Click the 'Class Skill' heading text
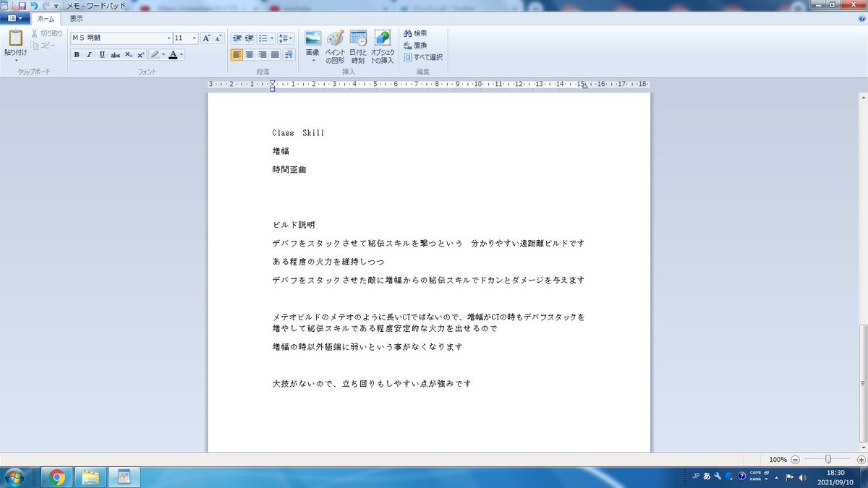 pos(298,133)
